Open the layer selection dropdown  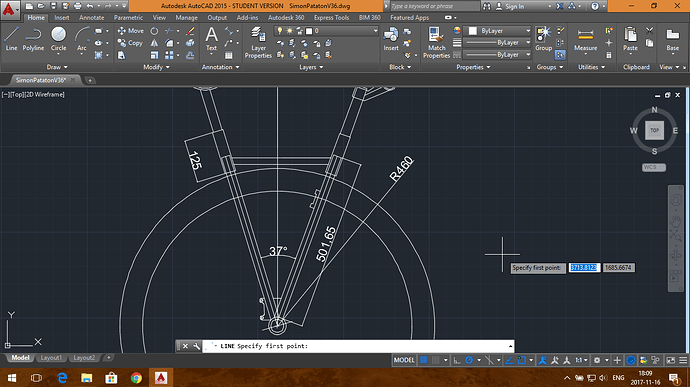point(326,31)
